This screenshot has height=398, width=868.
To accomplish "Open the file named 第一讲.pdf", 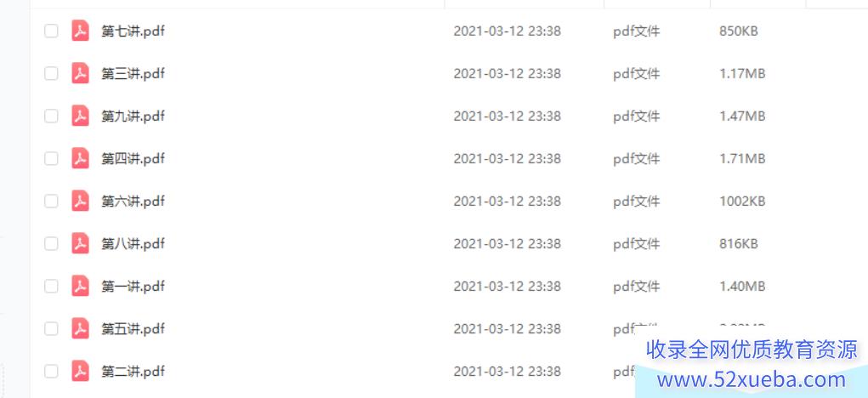I will pos(133,287).
